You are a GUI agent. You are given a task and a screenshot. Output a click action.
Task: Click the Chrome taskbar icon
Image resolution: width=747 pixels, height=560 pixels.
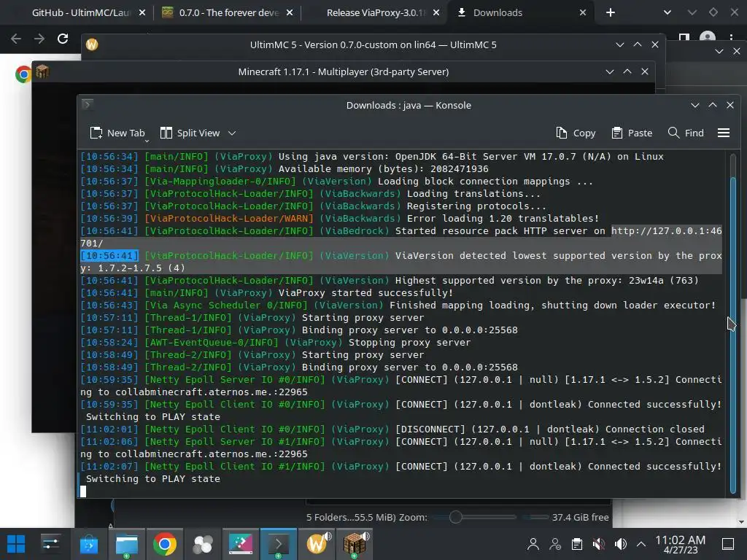click(164, 544)
